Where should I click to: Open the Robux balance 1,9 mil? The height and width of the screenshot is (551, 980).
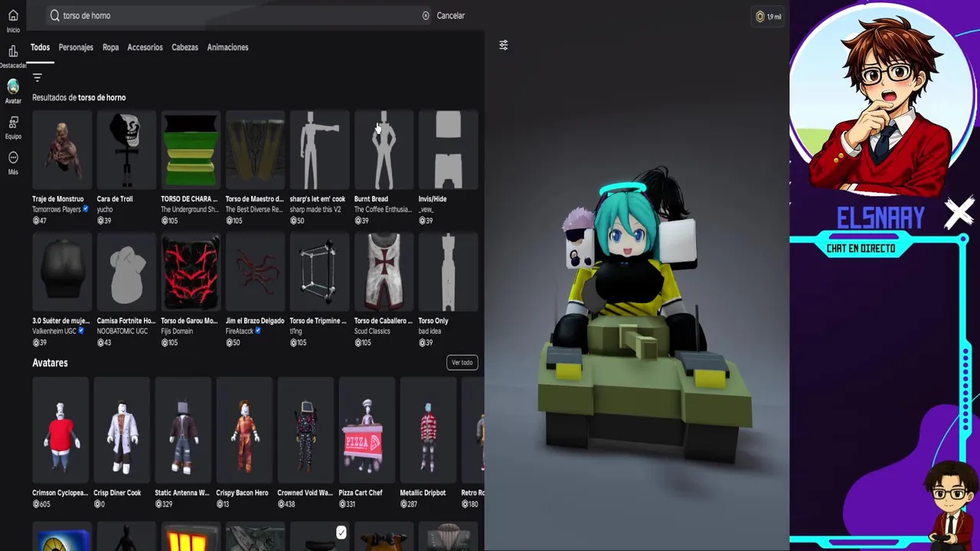tap(768, 16)
